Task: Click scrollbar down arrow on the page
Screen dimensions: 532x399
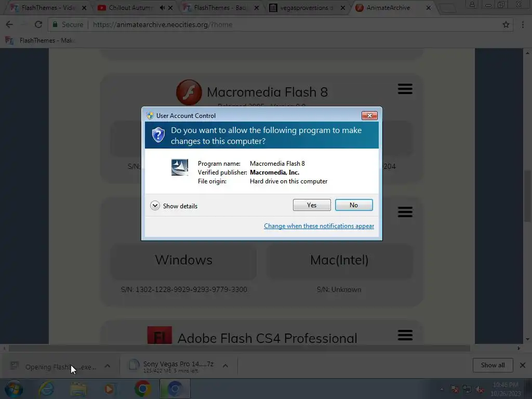Action: click(x=527, y=339)
